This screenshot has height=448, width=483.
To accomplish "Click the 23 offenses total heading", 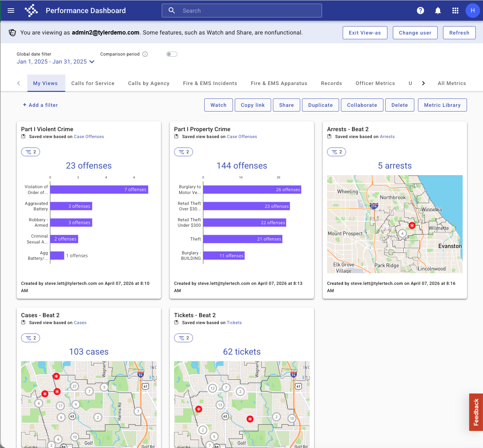I will coord(89,166).
